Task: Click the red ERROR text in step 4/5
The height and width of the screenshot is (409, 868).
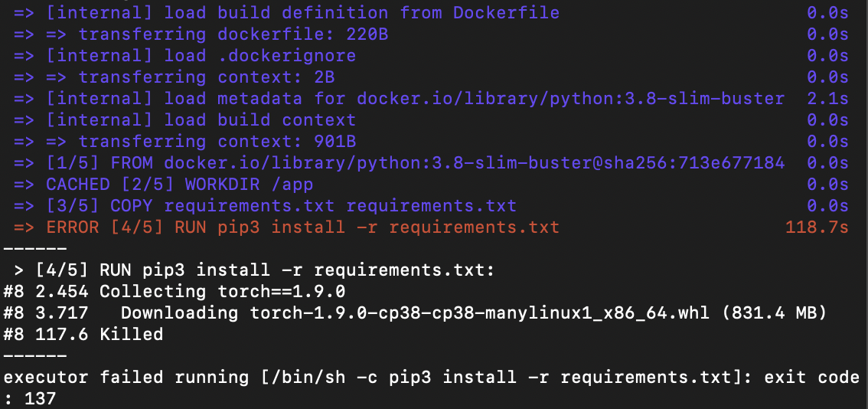Action: pos(73,227)
